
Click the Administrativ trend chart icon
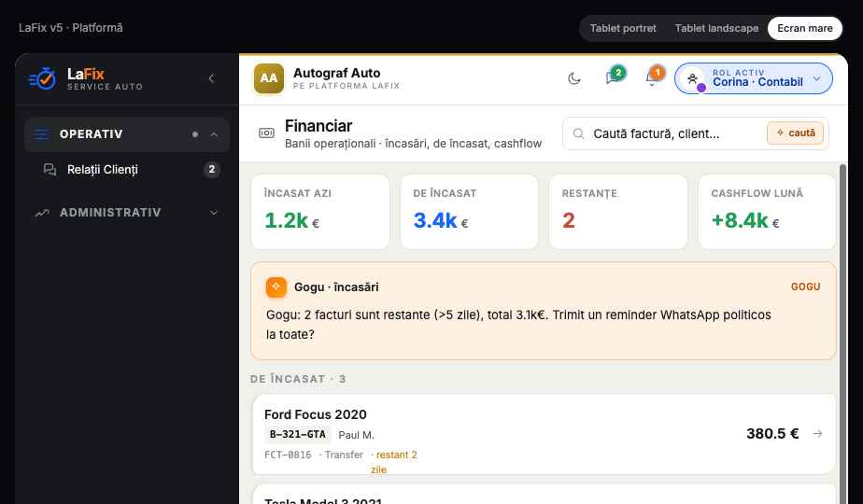(42, 213)
